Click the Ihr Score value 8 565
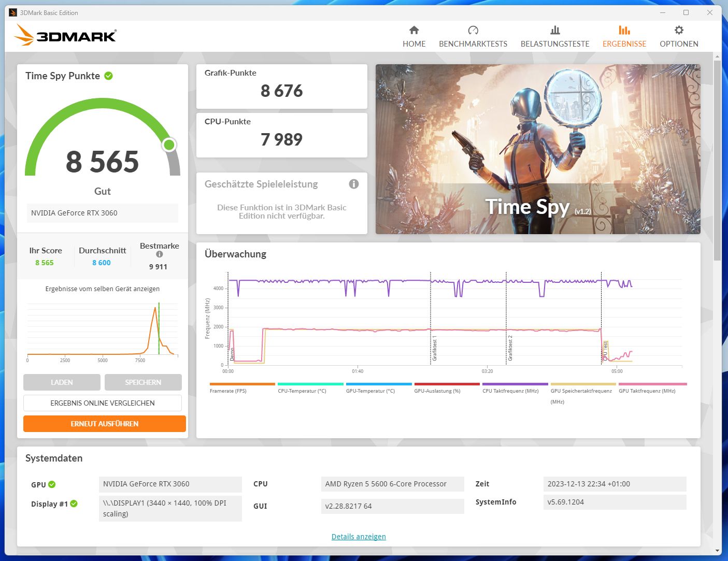This screenshot has height=561, width=728. [45, 263]
